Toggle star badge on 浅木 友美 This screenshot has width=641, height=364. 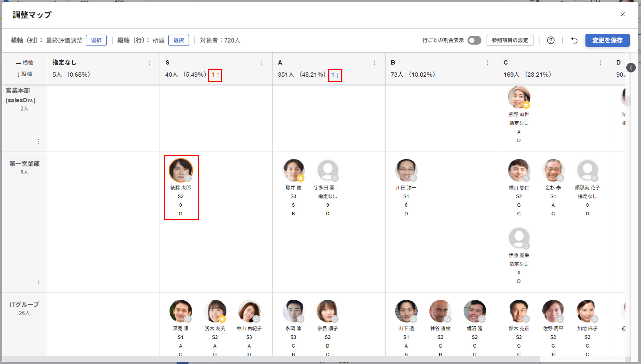[222, 319]
